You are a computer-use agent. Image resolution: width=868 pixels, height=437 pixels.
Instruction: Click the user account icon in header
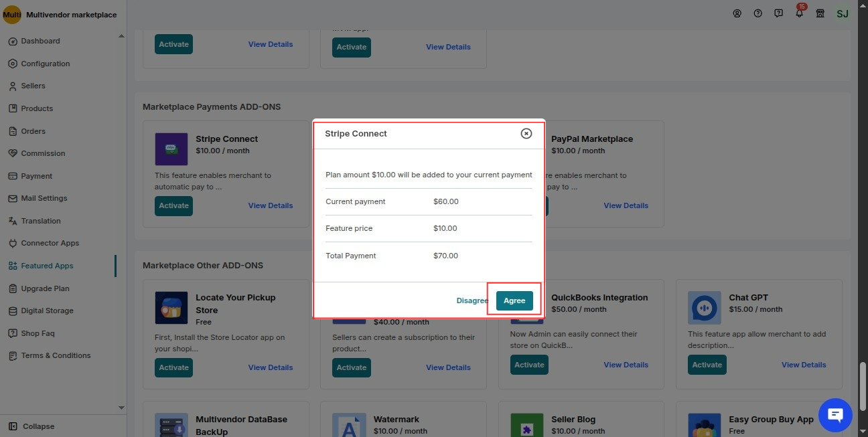point(737,13)
